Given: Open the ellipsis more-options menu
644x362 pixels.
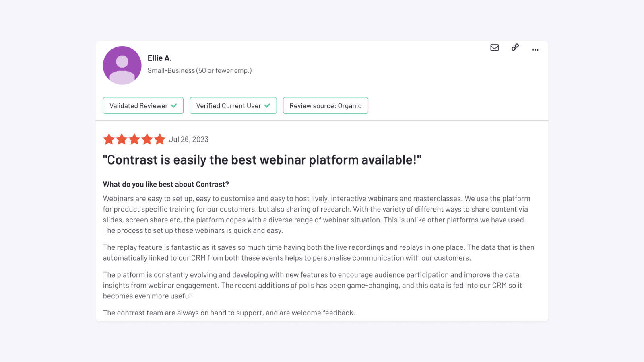Looking at the screenshot, I should point(535,50).
